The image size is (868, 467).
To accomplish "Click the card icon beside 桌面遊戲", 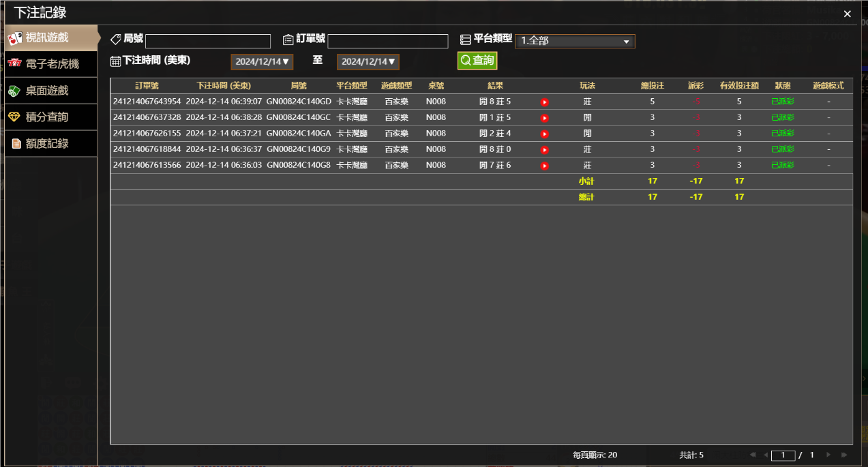I will [x=15, y=90].
